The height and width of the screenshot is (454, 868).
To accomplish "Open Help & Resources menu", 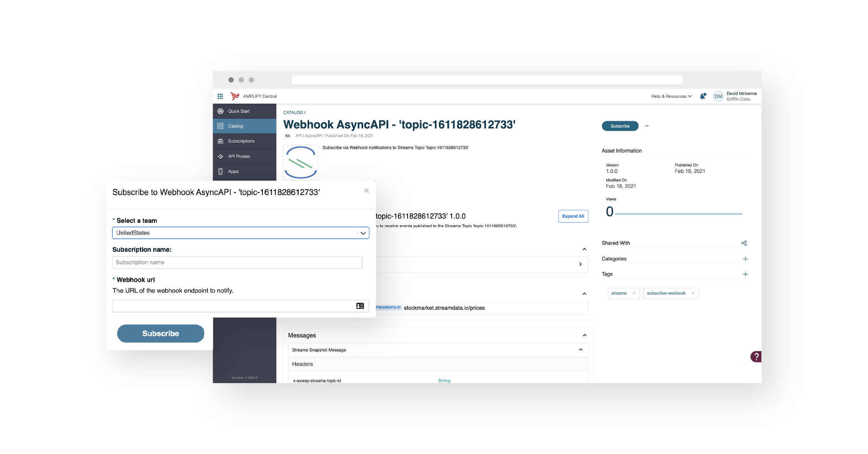I will coord(671,96).
